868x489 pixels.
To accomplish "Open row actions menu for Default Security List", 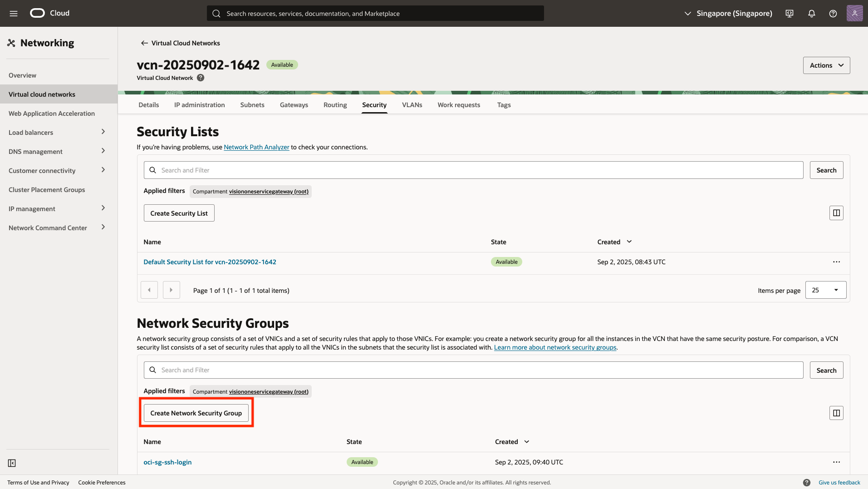I will (x=836, y=262).
